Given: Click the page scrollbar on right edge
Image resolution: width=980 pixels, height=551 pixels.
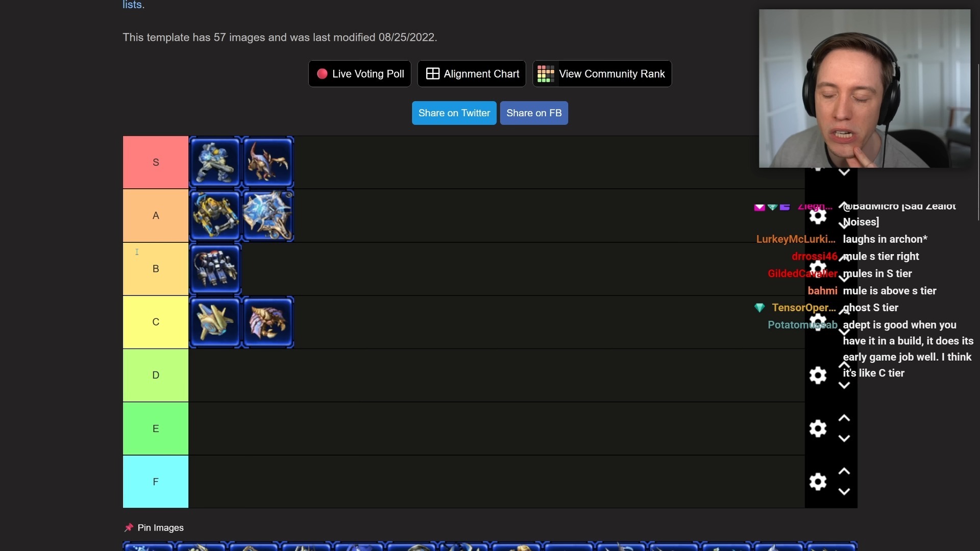Looking at the screenshot, I should [977, 143].
